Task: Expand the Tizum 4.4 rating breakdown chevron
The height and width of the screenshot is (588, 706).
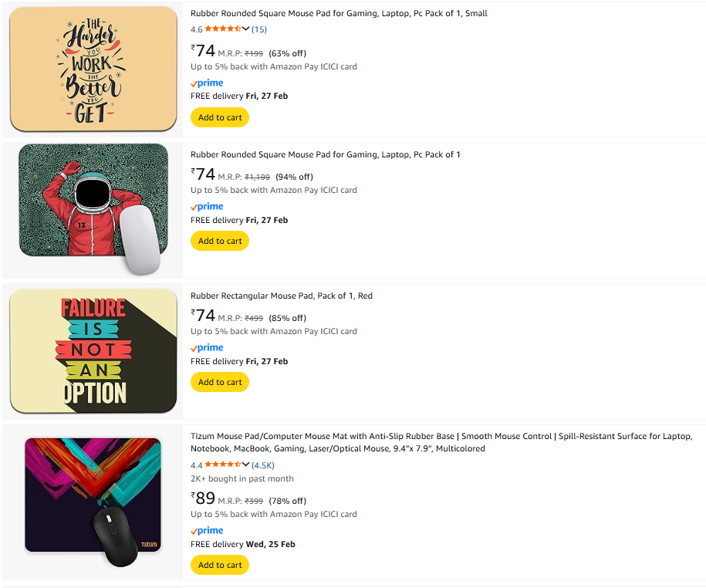Action: click(x=245, y=465)
